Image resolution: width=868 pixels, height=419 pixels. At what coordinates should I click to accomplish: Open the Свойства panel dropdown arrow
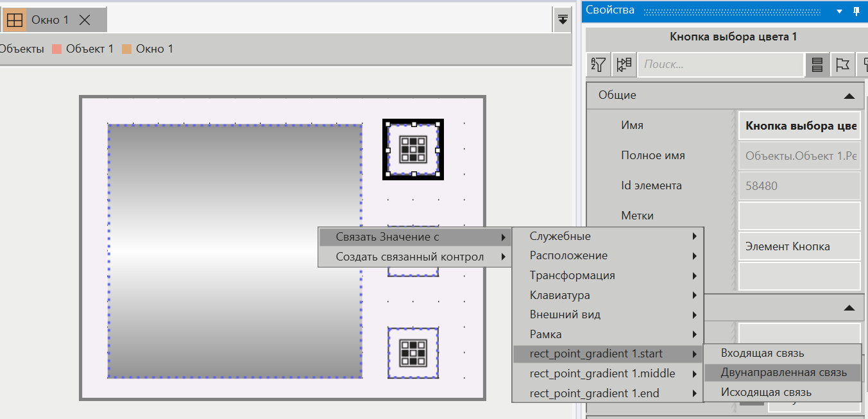(840, 10)
